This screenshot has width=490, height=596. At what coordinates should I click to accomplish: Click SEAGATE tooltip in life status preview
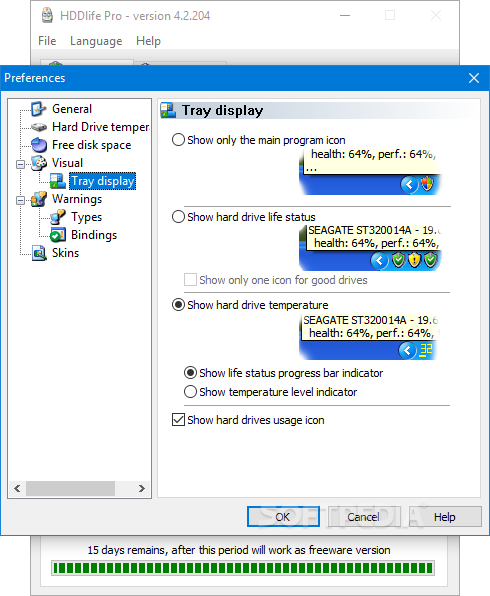pos(373,237)
